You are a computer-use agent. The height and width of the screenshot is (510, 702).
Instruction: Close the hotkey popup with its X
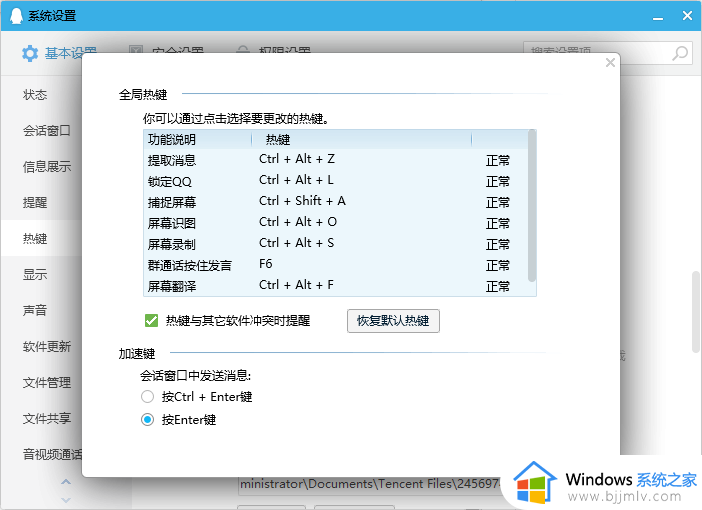click(610, 62)
